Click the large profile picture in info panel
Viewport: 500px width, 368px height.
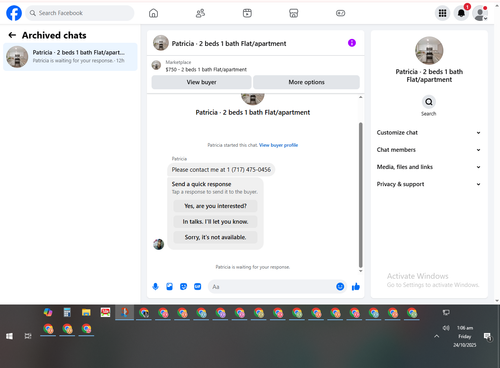429,50
